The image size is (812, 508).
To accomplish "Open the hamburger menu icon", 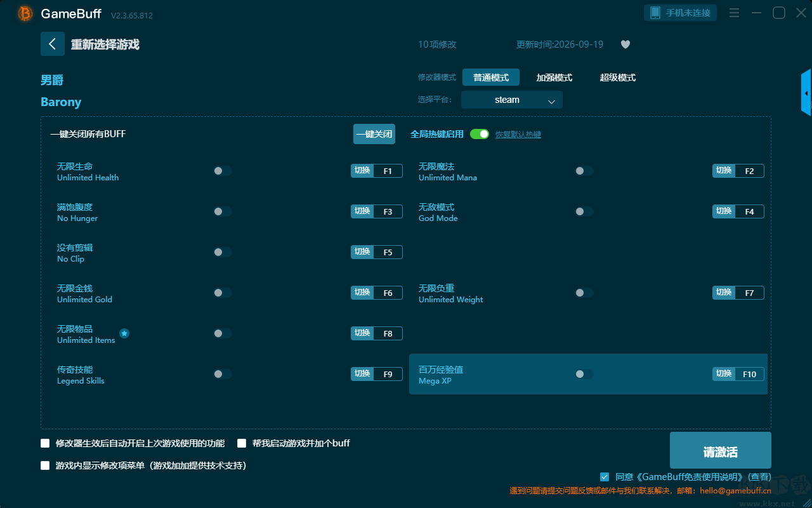I will coord(734,13).
